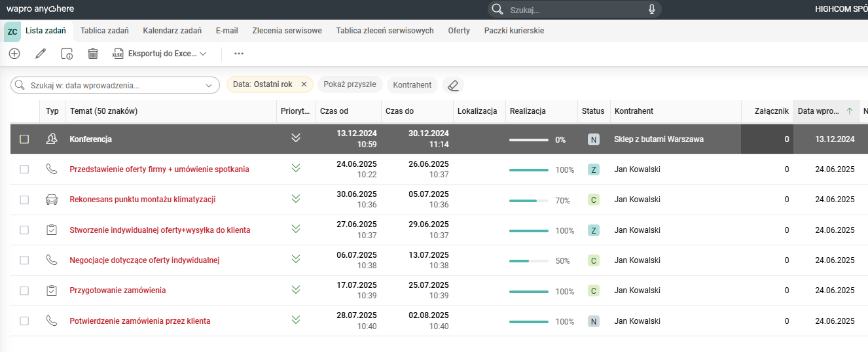868x352 pixels.
Task: Click priority chevrons in Rekonesans row
Action: 296,198
